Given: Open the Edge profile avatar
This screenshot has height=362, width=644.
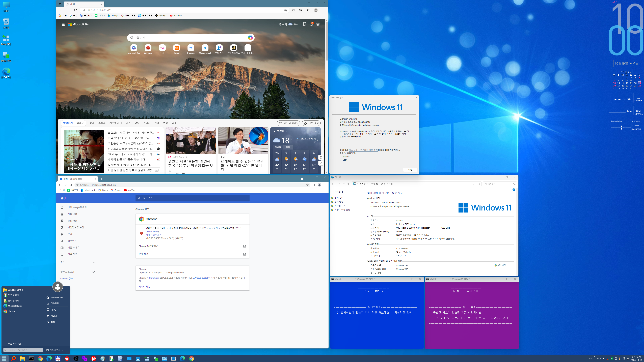Looking at the screenshot, I should [316, 10].
